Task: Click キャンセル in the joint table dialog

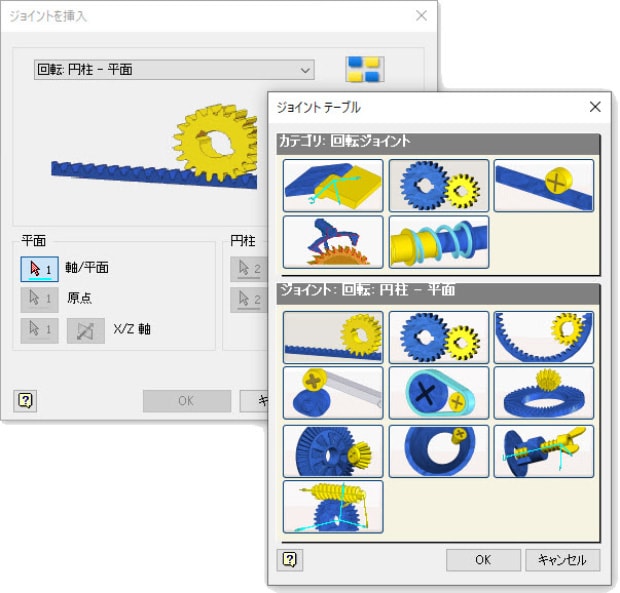Action: (x=562, y=559)
